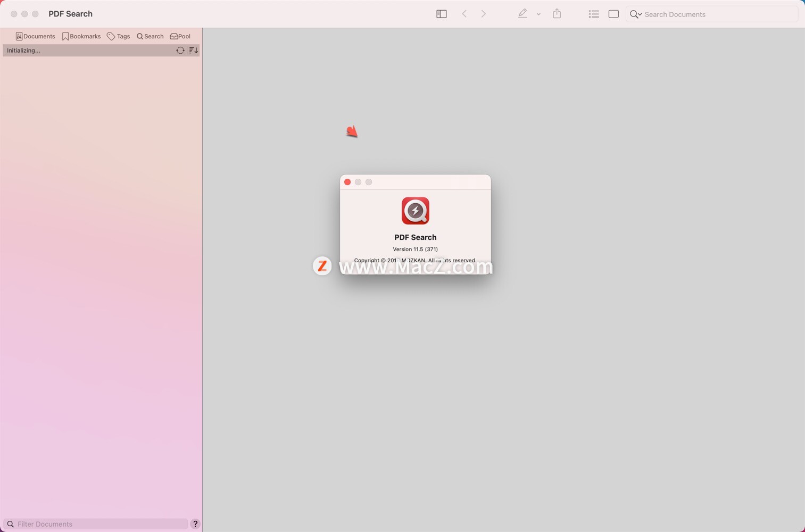Open the Bookmarks tab

point(81,36)
